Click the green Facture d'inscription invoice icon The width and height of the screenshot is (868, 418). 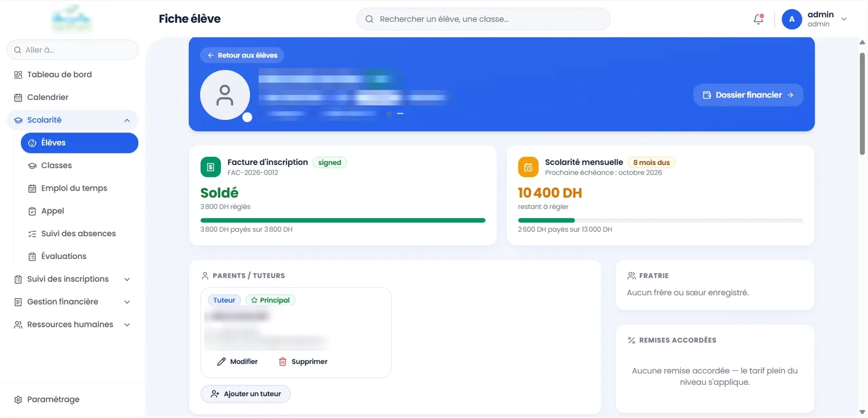210,167
